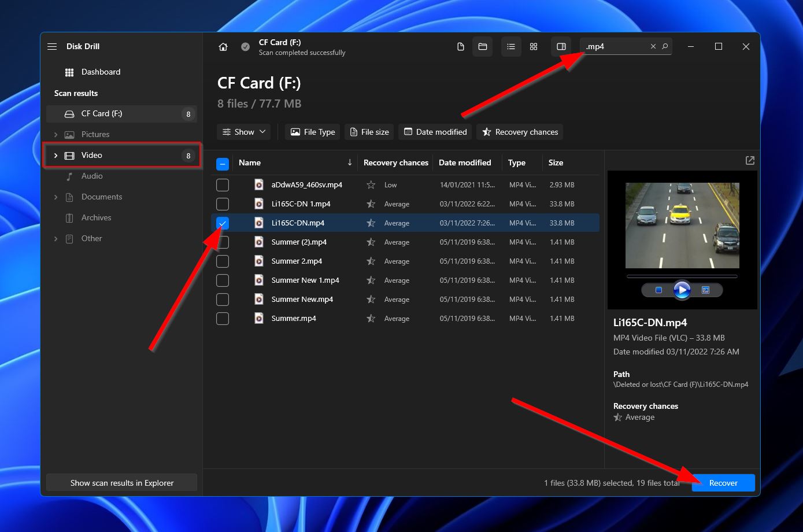Sort by the Size column header
Screen dimensions: 803x532
coord(556,163)
